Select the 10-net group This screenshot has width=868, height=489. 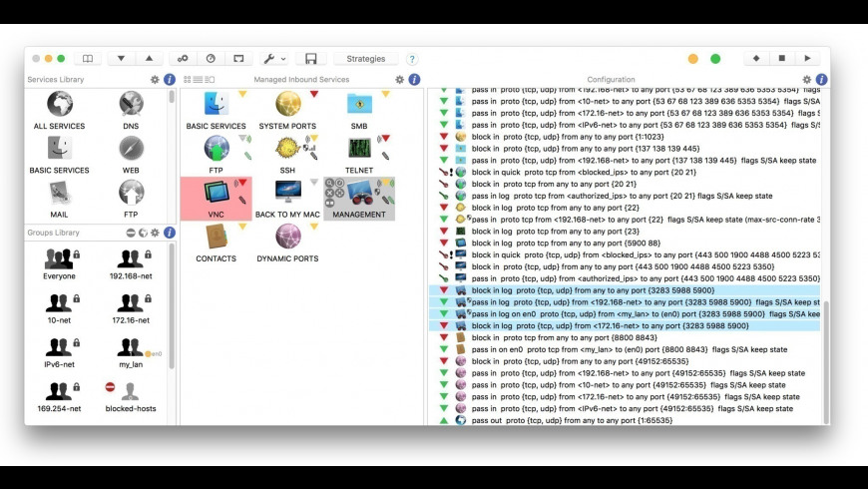(x=59, y=308)
